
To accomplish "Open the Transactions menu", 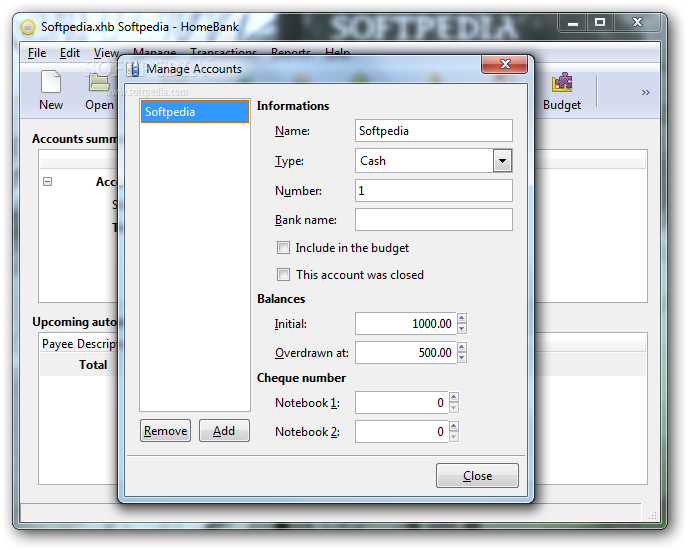I will pos(223,51).
